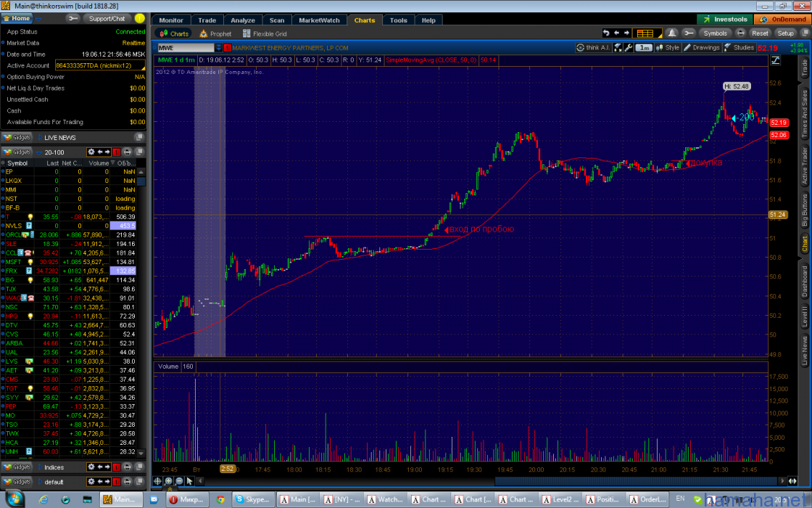Open the Home dropdown arrow

click(39, 19)
